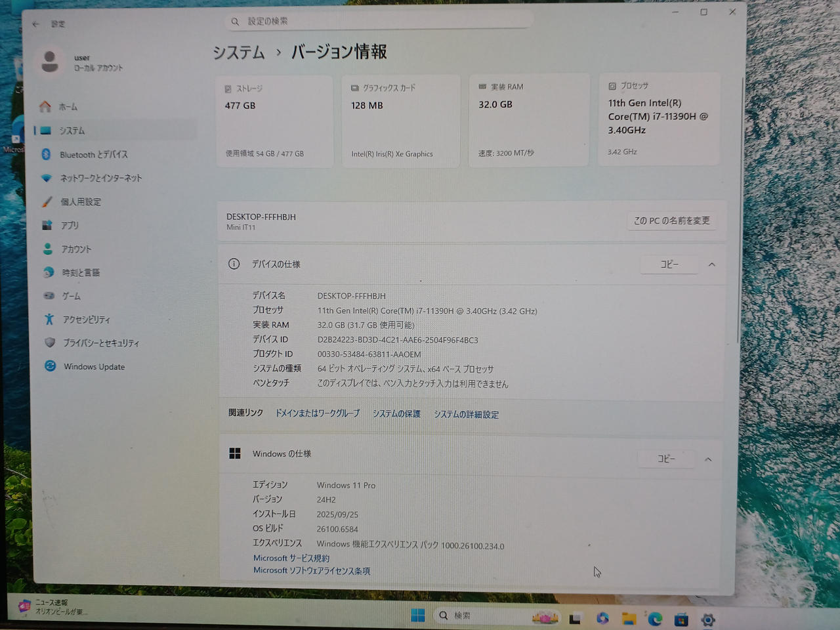
Task: Open Microsoft サービス規約 link
Action: (291, 558)
